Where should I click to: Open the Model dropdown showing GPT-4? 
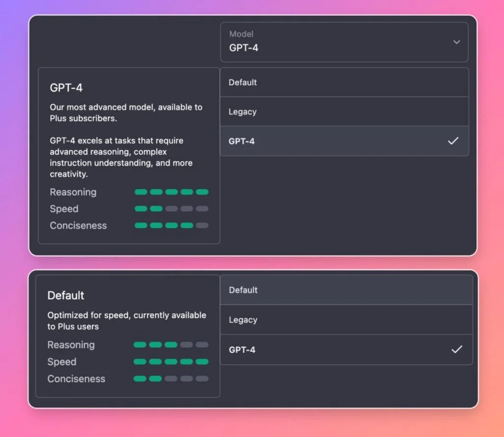tap(344, 42)
